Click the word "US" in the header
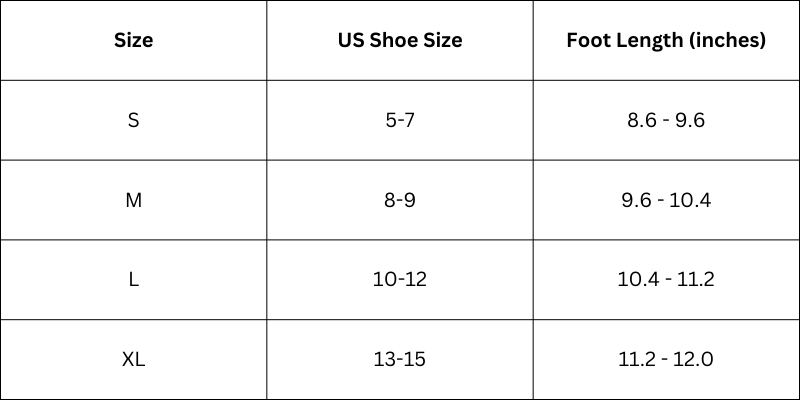The image size is (800, 400). click(x=351, y=40)
